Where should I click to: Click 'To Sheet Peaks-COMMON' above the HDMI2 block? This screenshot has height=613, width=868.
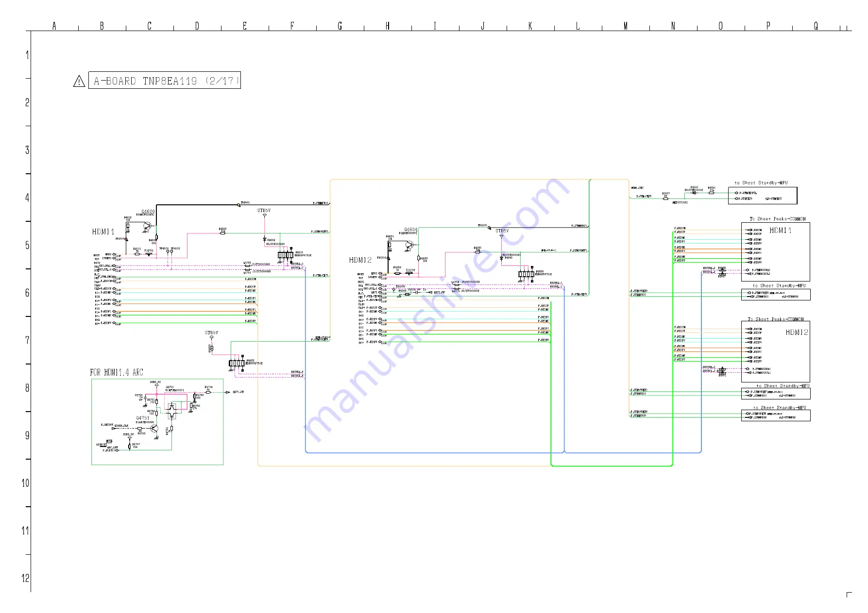click(x=776, y=319)
